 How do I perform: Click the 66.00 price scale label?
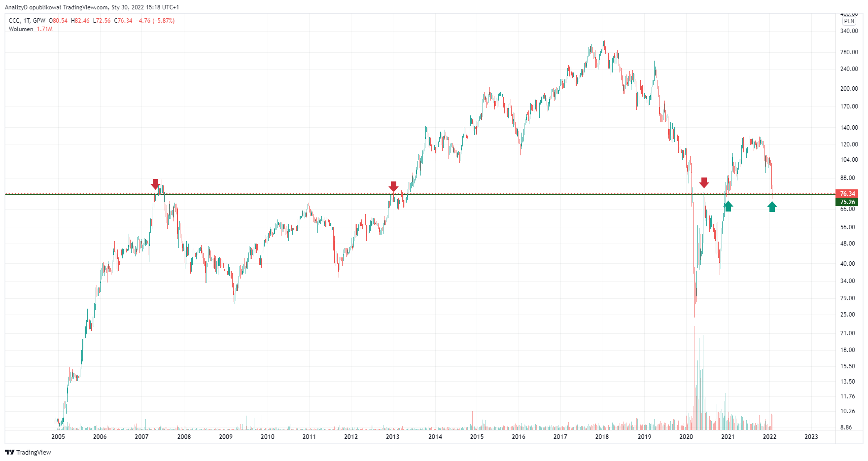[848, 209]
